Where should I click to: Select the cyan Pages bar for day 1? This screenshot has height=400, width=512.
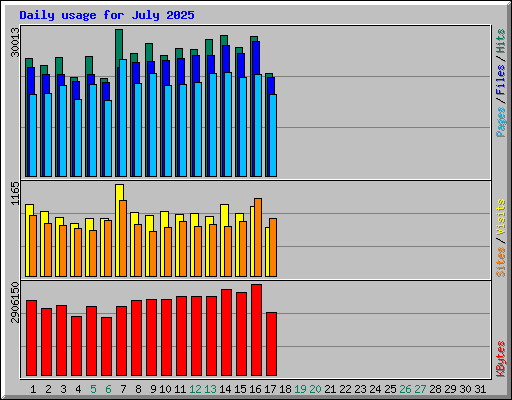point(33,135)
